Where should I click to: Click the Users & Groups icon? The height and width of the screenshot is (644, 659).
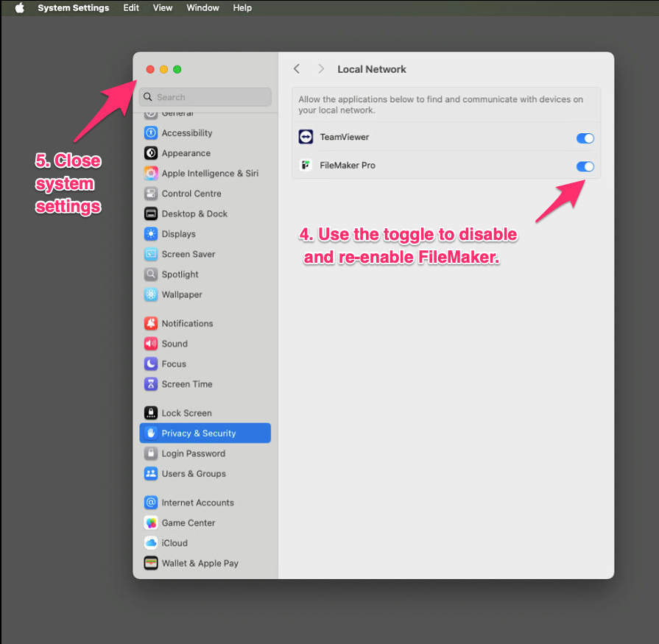point(151,473)
